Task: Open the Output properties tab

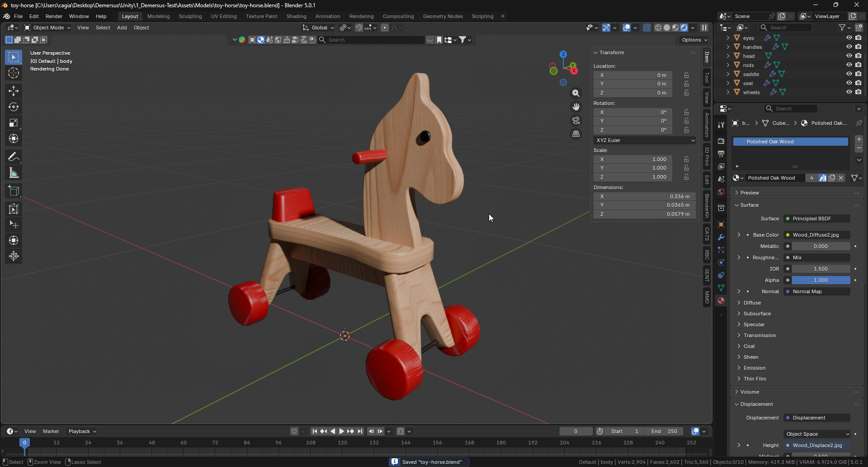Action: tap(721, 154)
